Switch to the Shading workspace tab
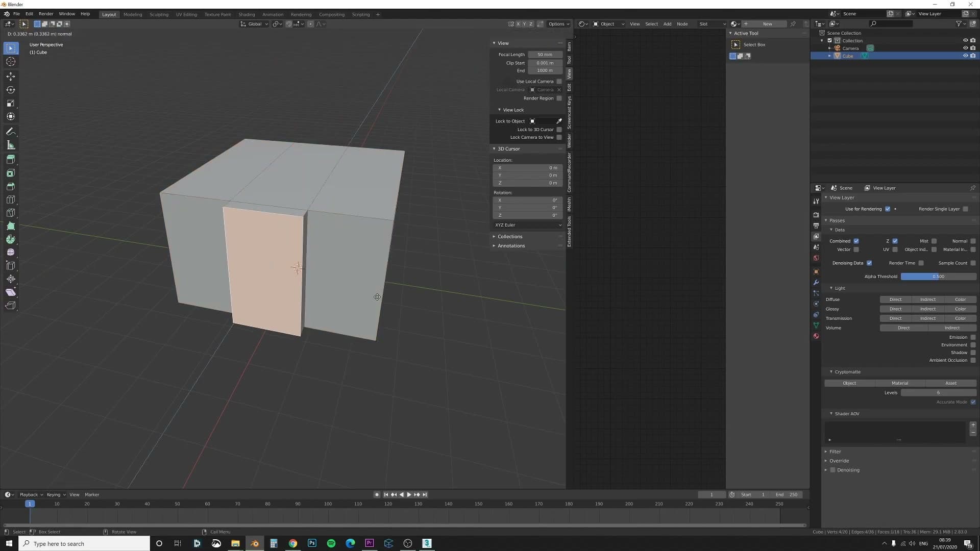Screen dimensions: 980x551 click(247, 14)
